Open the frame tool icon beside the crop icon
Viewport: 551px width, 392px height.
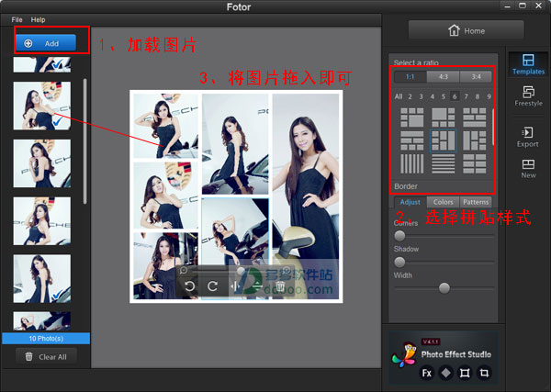click(465, 373)
